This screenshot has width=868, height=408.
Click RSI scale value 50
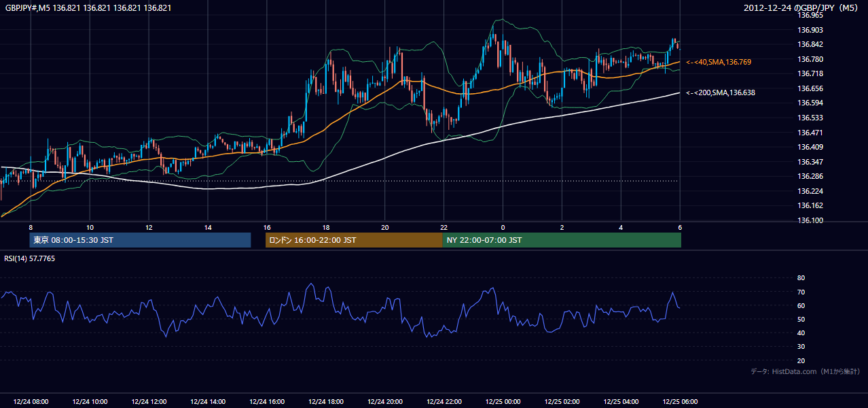801,319
